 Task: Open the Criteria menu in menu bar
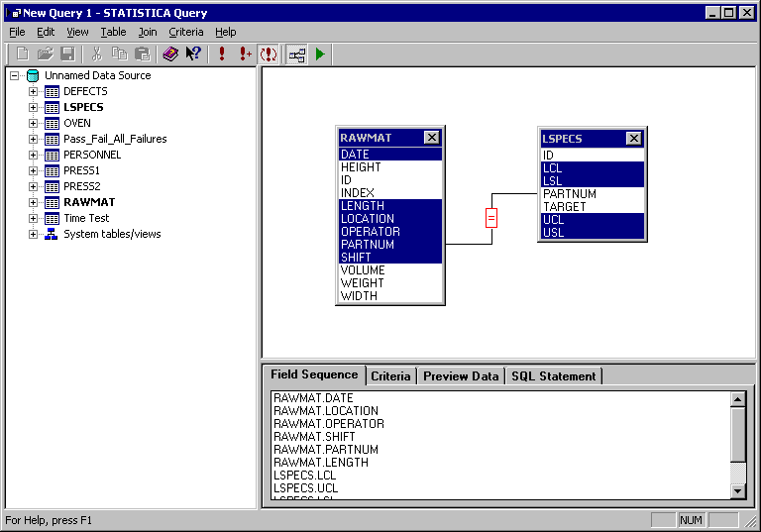(185, 32)
